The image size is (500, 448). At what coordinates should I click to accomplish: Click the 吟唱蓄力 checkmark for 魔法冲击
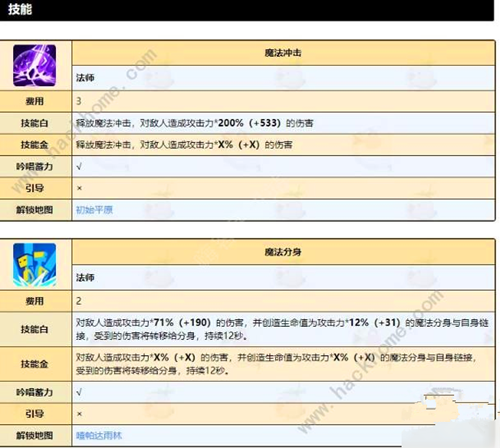click(x=79, y=166)
